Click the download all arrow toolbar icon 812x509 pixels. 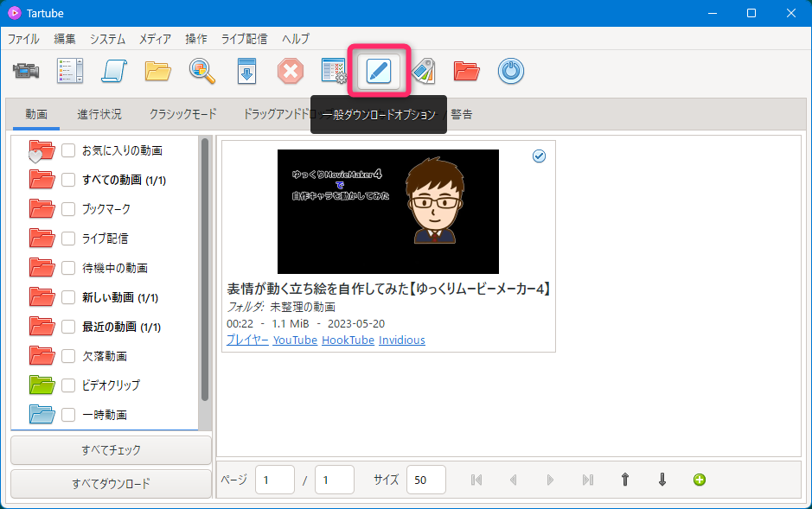click(246, 71)
